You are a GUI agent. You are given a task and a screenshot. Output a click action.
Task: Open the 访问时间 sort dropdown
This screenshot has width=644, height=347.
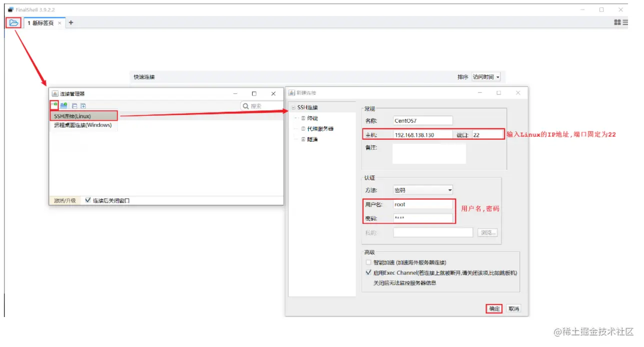(486, 77)
